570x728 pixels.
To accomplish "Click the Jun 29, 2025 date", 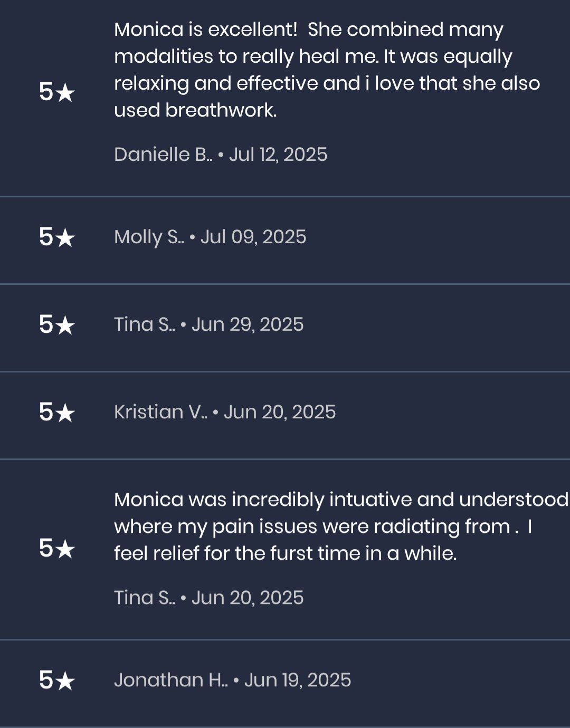I will pos(248,324).
